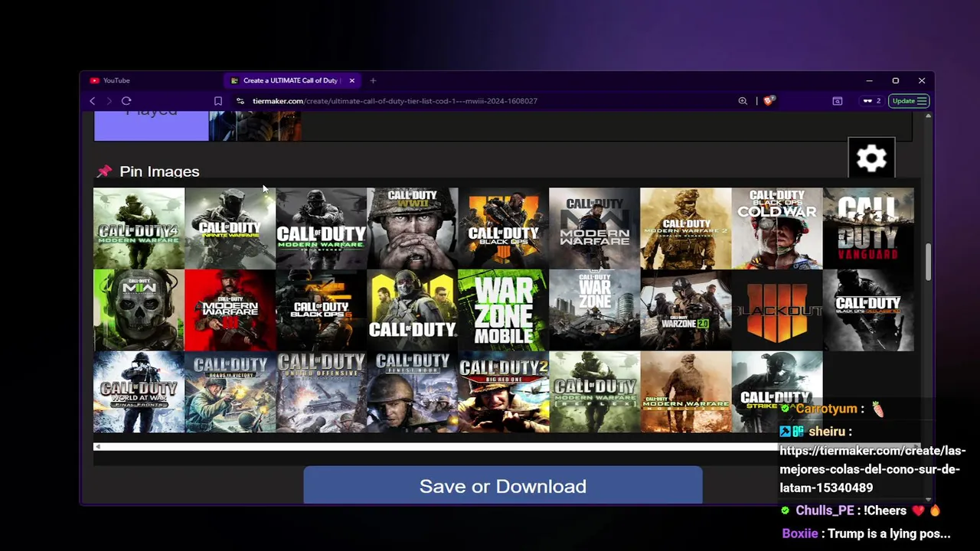This screenshot has height=551, width=980.
Task: Select Call of Duty WWII image
Action: (x=412, y=228)
